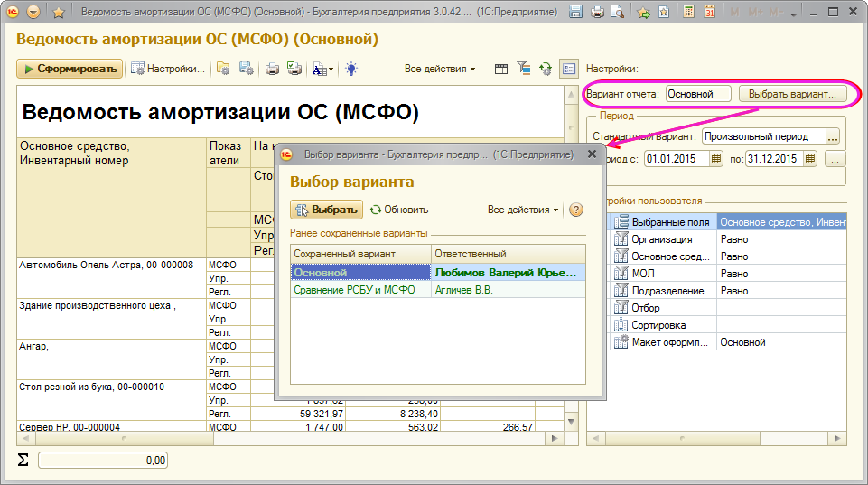Click 'Выбрать вариант...' button
The width and height of the screenshot is (868, 485).
point(792,94)
